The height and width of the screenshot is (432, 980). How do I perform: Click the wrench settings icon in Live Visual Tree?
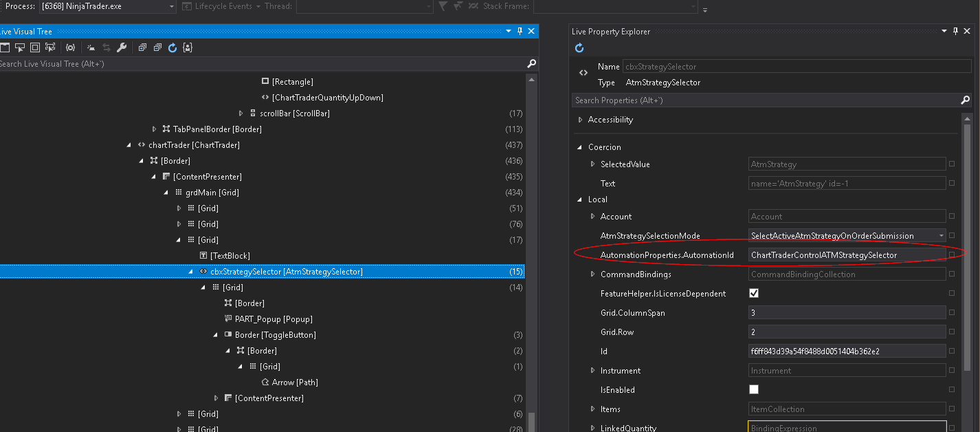pyautogui.click(x=122, y=47)
